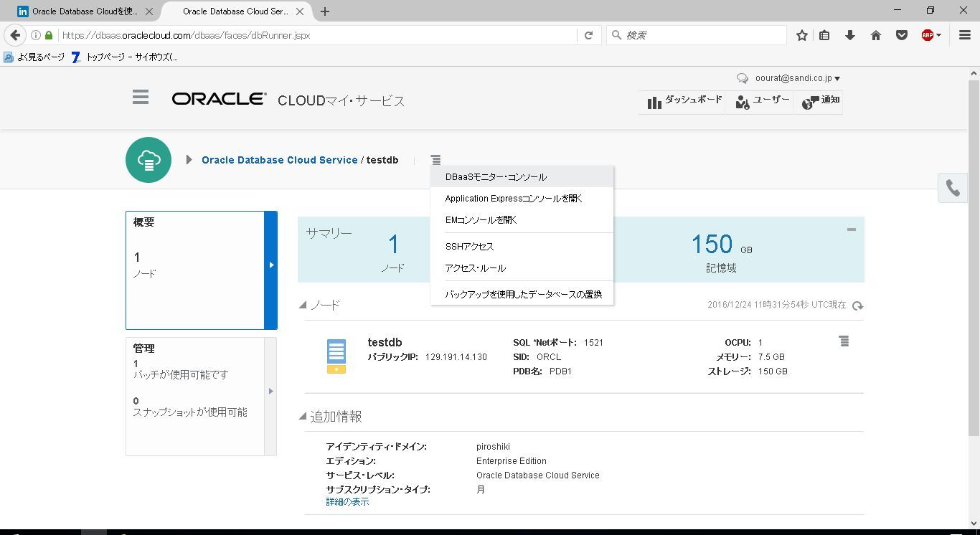Image resolution: width=980 pixels, height=535 pixels.
Task: Open the testdb node action menu icon
Action: coord(844,341)
